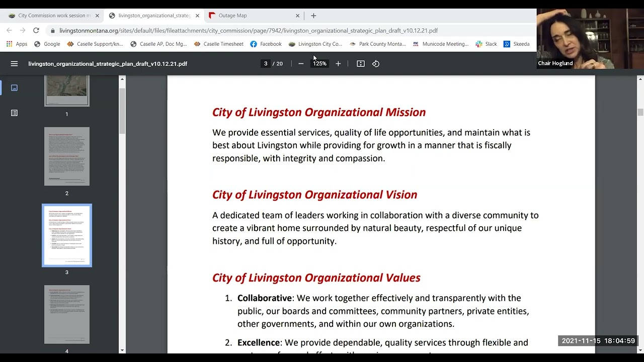Click the Organizational Values heading
Screen dimensions: 644x362
click(x=316, y=278)
